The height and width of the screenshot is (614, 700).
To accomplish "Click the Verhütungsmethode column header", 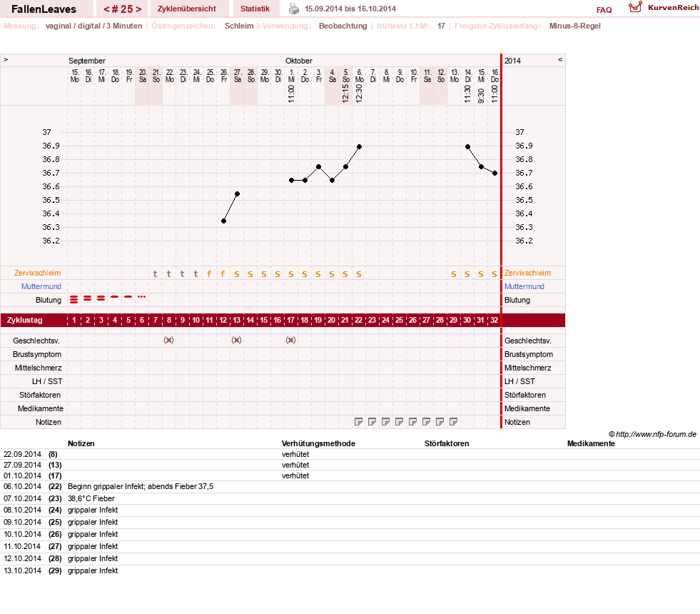I will click(318, 443).
